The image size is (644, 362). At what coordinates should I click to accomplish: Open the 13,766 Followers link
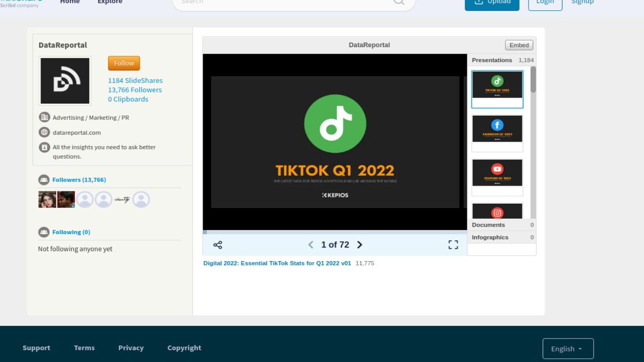point(135,90)
